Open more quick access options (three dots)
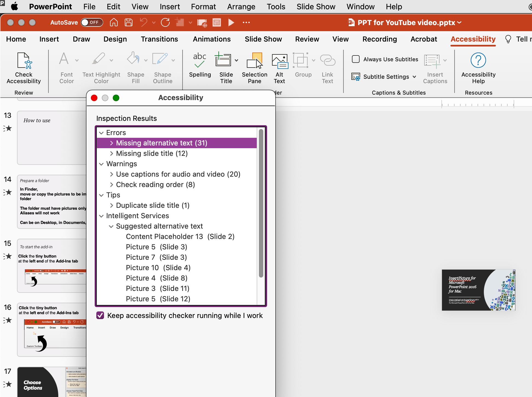This screenshot has height=397, width=532. click(x=246, y=22)
